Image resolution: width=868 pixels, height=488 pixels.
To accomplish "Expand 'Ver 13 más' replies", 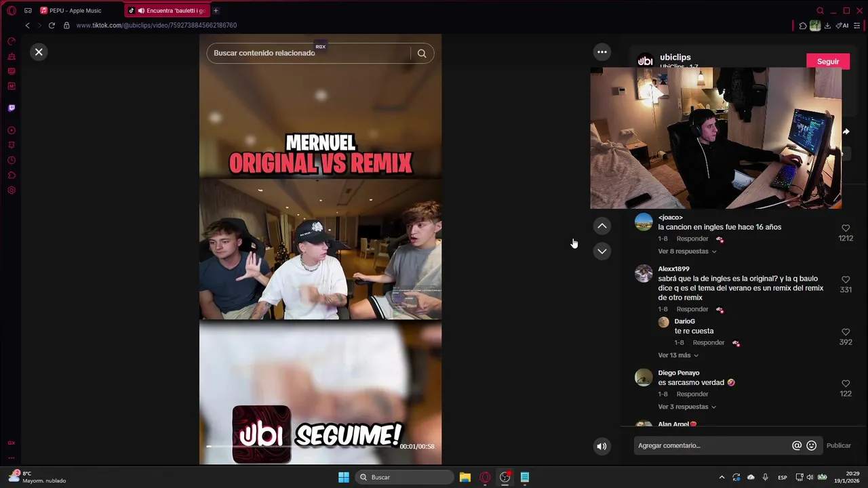I will [x=678, y=355].
